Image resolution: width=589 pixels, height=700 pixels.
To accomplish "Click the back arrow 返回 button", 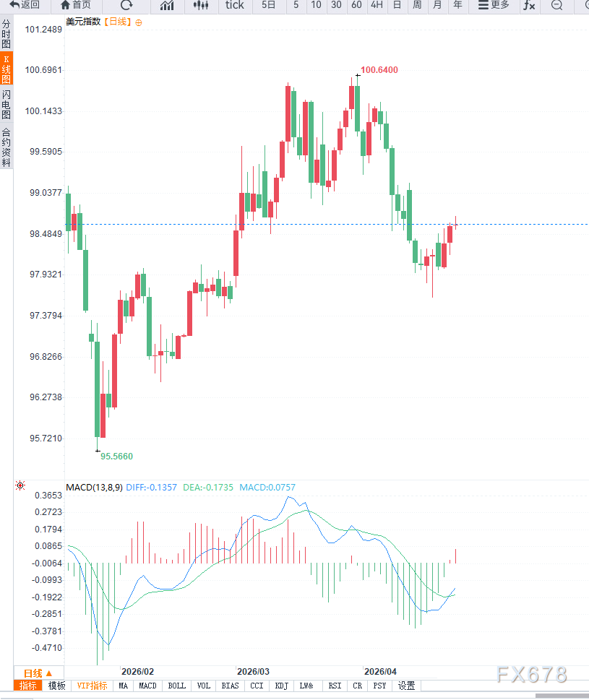I will pyautogui.click(x=25, y=5).
